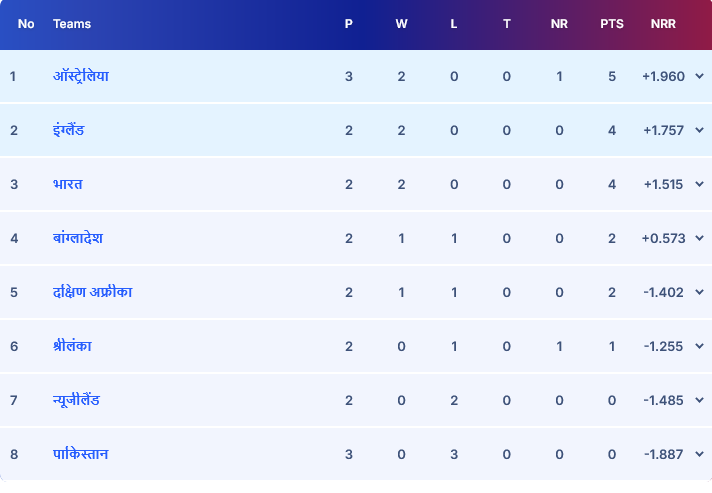The image size is (712, 493).
Task: Open the भारत team link
Action: point(67,184)
